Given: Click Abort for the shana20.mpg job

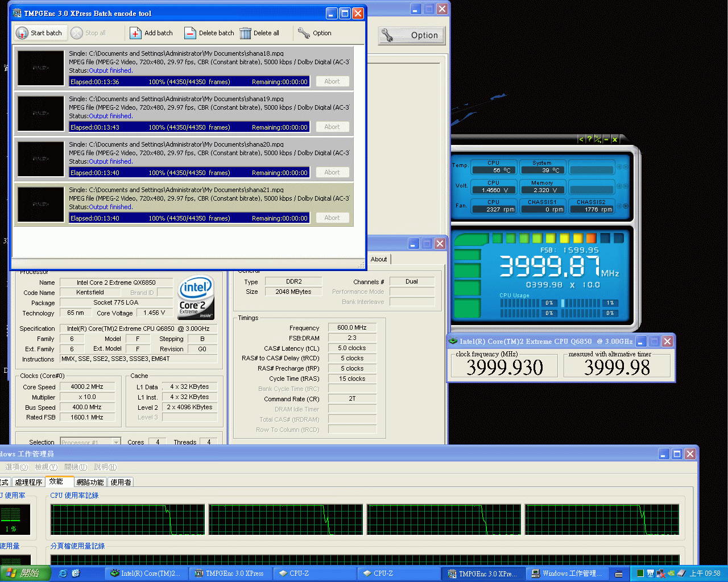Looking at the screenshot, I should click(x=332, y=172).
